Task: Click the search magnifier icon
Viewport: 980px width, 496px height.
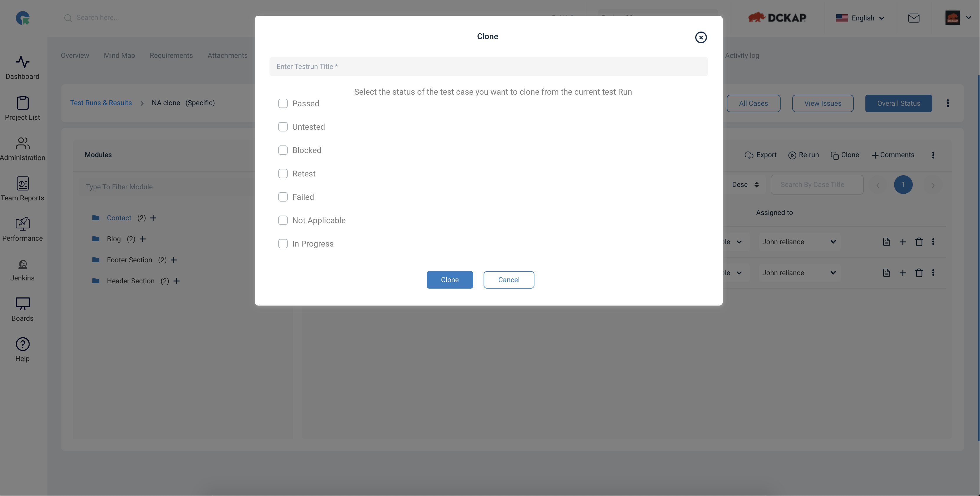Action: pyautogui.click(x=68, y=18)
